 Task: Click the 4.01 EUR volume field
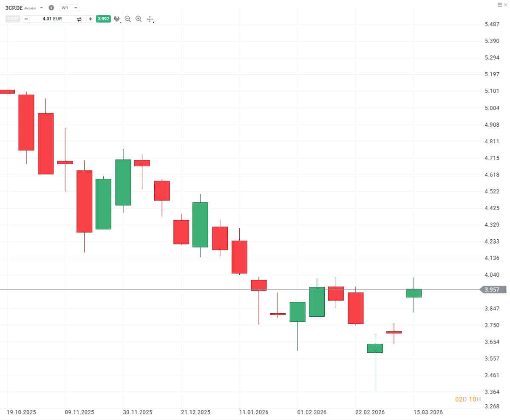[52, 19]
